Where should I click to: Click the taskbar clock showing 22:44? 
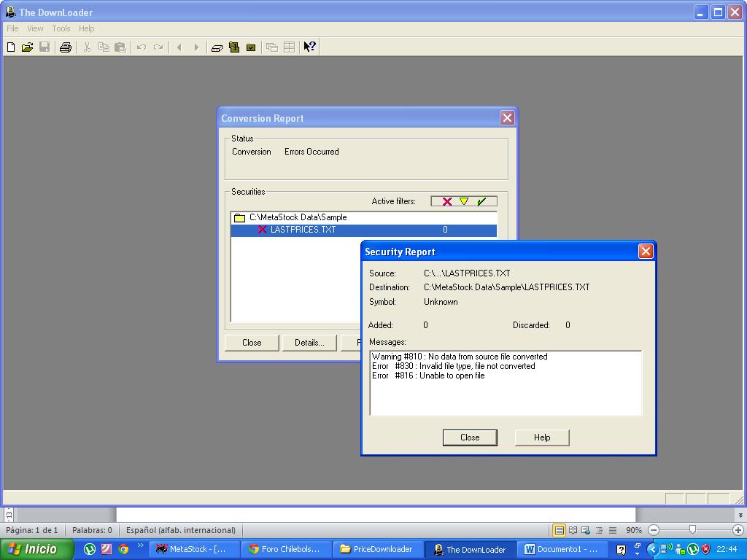727,549
